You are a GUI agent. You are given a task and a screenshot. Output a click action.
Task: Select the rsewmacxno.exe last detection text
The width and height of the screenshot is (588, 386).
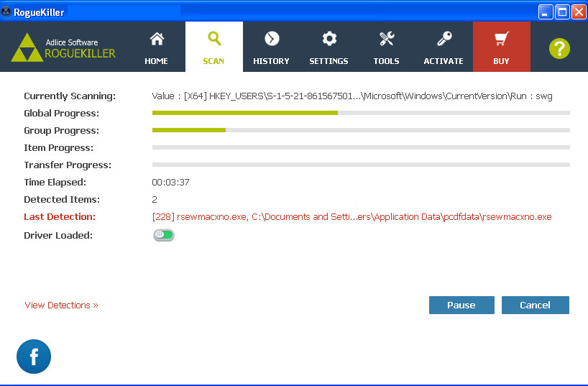(352, 217)
